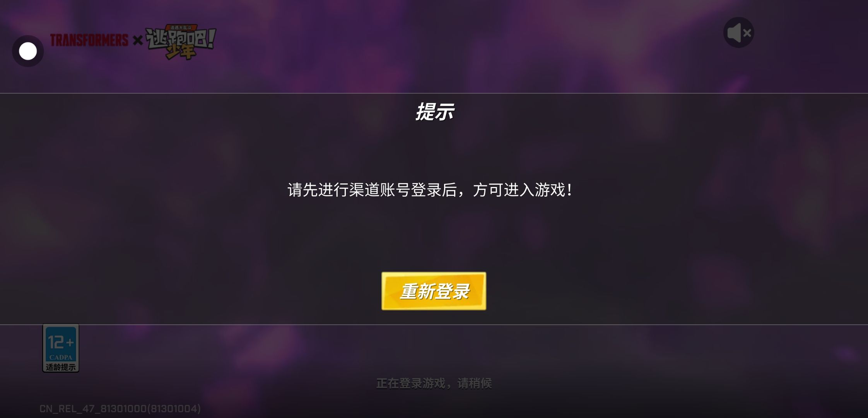Click the CADPA text on the age badge

61,357
